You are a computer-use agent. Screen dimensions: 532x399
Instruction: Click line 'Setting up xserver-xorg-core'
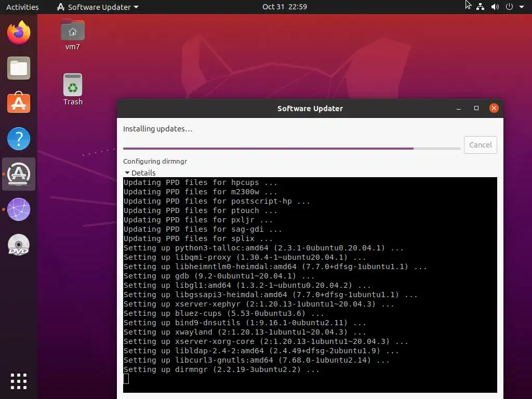[265, 342]
